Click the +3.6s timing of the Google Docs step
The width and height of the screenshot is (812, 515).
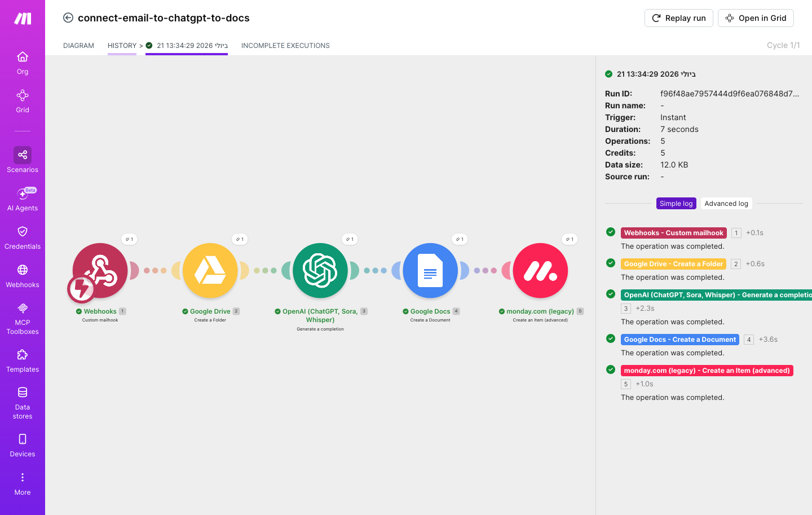pyautogui.click(x=768, y=340)
